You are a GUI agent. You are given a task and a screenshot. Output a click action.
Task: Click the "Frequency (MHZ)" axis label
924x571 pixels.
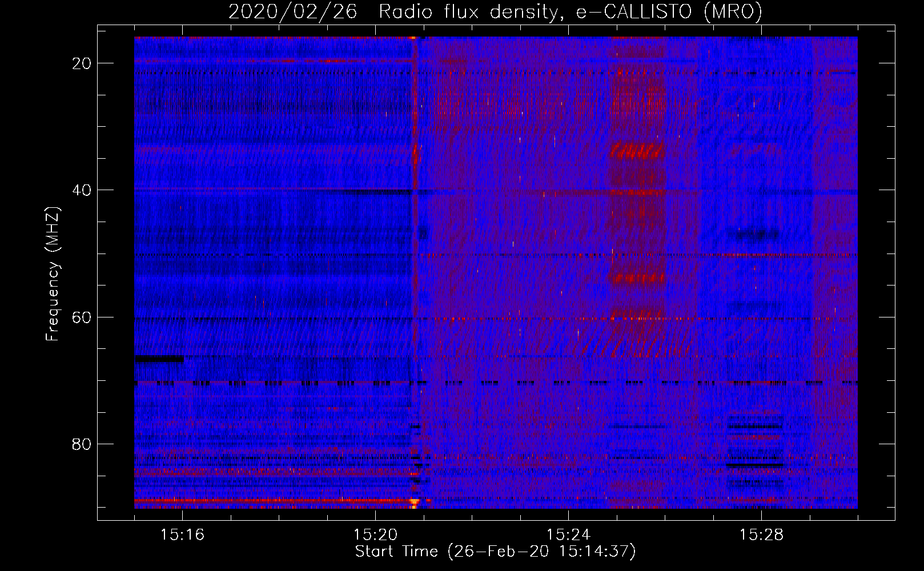pyautogui.click(x=53, y=274)
